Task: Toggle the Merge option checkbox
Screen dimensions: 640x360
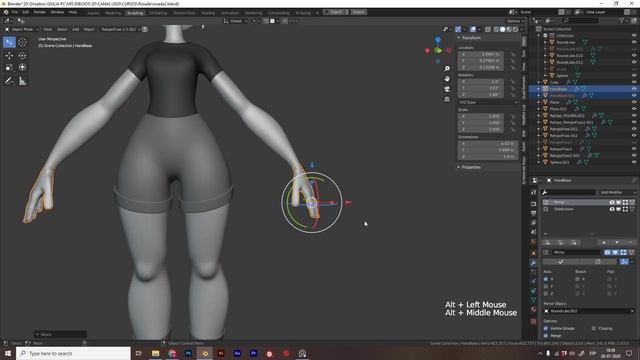Action: 546,336
